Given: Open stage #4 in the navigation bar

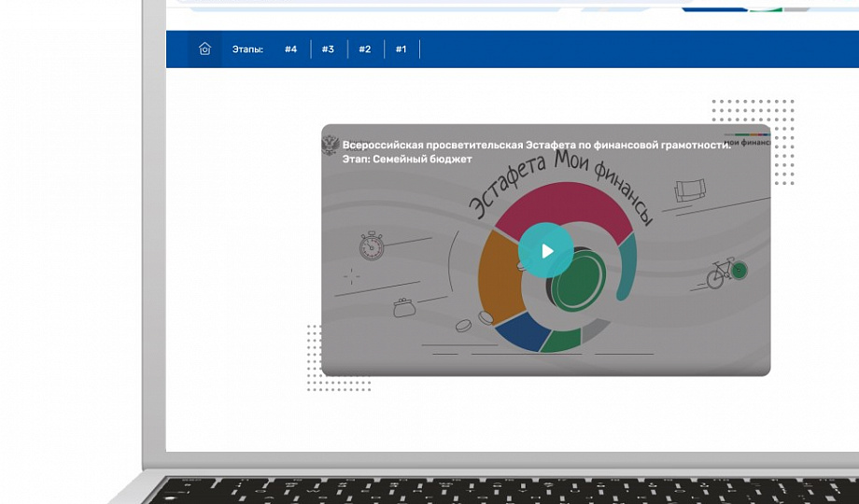Looking at the screenshot, I should [x=290, y=49].
